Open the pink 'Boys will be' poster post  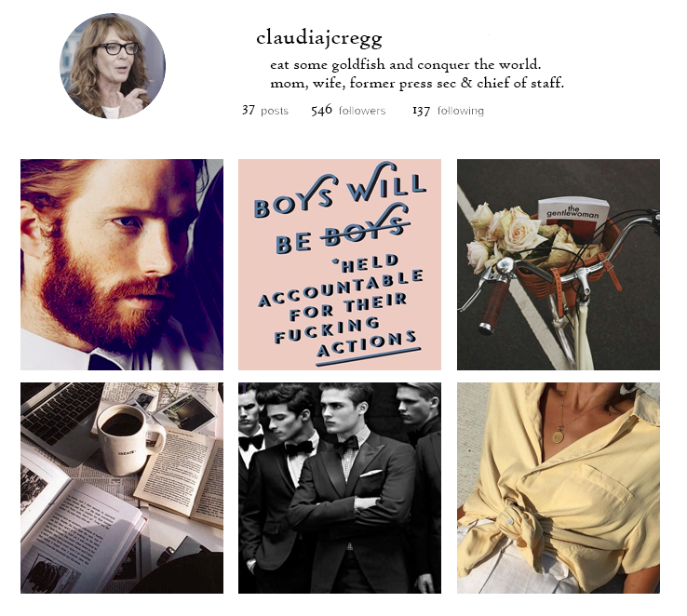[x=340, y=264]
